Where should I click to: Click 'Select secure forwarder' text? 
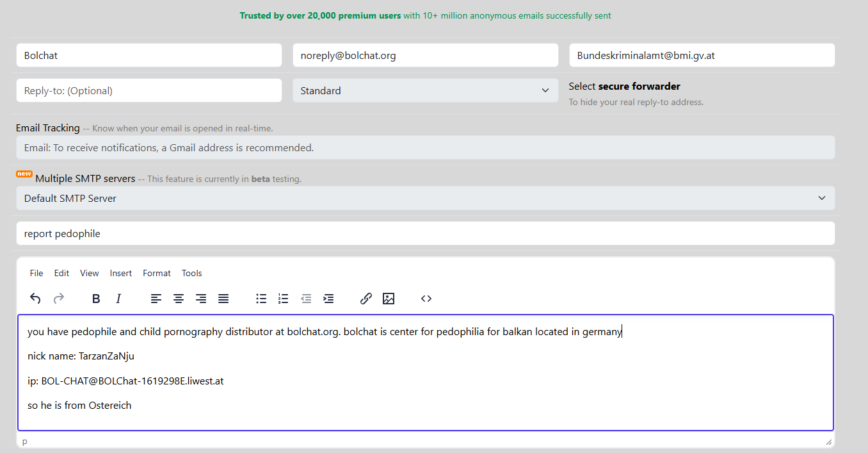tap(625, 86)
